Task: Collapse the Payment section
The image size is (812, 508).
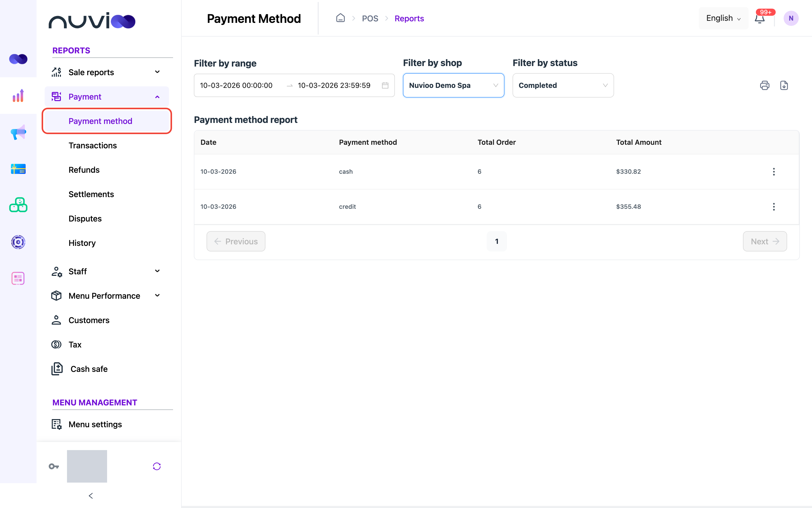Action: pyautogui.click(x=107, y=97)
